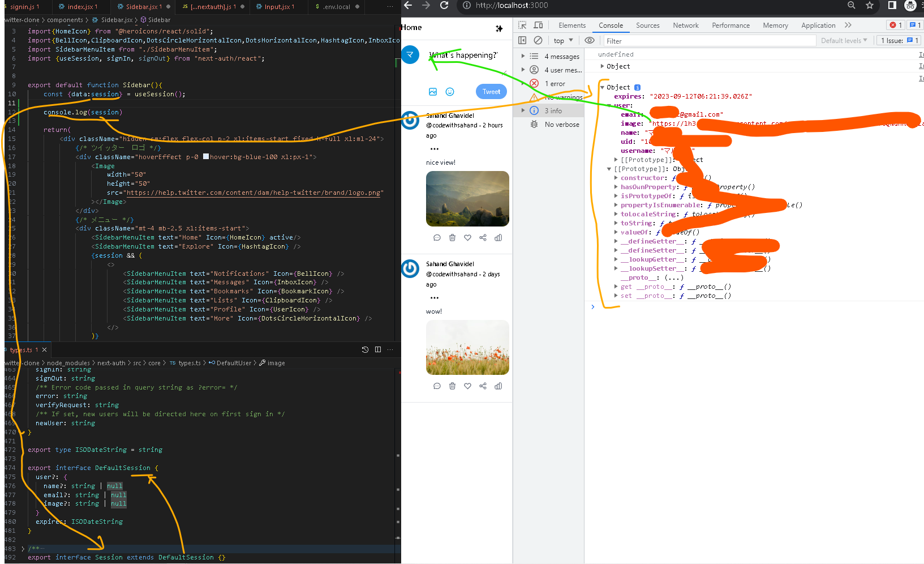
Task: Click the blue-100 color swatch in code
Action: (x=206, y=157)
